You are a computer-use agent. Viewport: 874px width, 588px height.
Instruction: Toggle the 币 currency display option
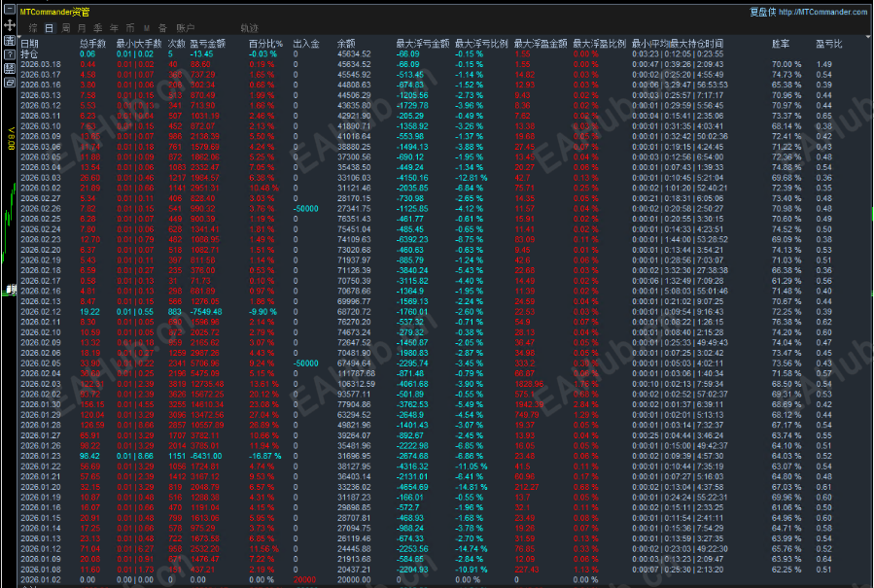click(x=131, y=27)
